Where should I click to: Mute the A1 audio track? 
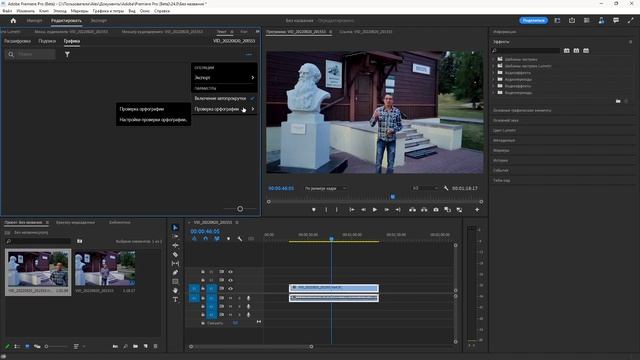coord(231,298)
